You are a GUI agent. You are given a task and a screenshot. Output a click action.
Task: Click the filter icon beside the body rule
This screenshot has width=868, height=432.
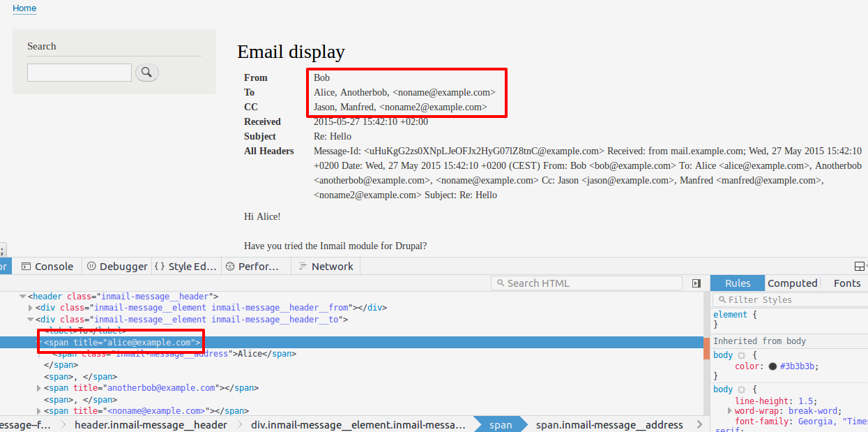[740, 355]
